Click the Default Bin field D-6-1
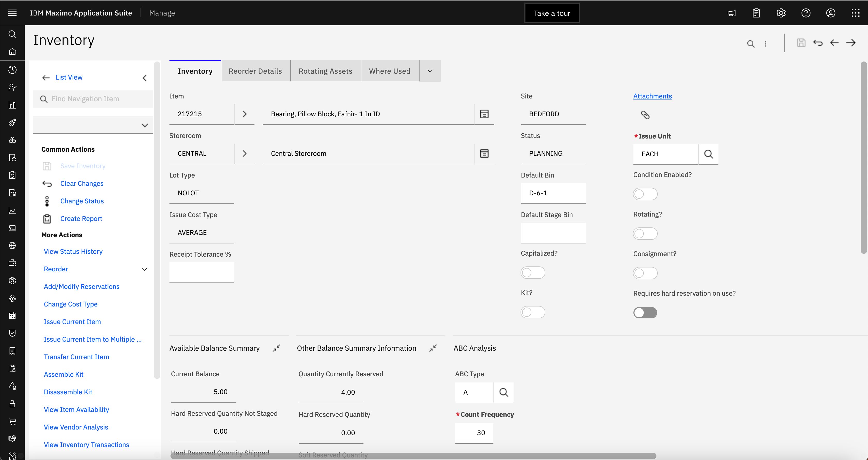 (553, 193)
